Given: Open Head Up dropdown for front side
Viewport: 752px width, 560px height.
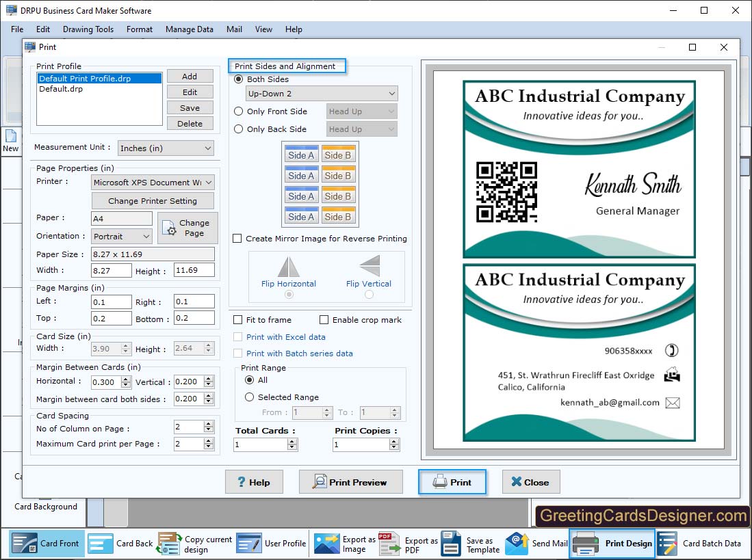Looking at the screenshot, I should [361, 111].
